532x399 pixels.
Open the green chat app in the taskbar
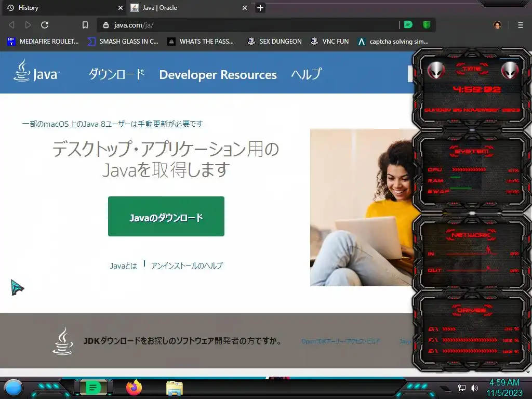click(93, 388)
